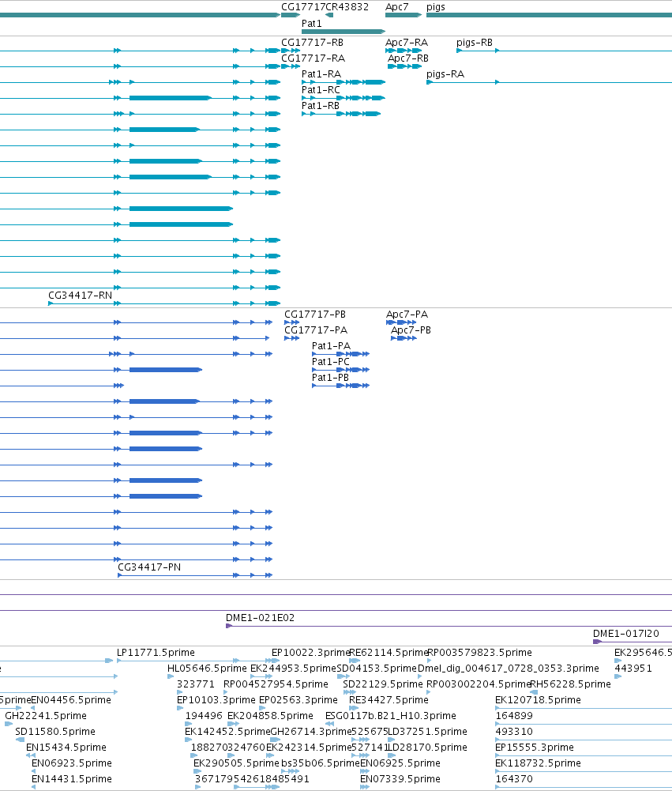Click the EP10022.3prime EST label

pyautogui.click(x=310, y=653)
